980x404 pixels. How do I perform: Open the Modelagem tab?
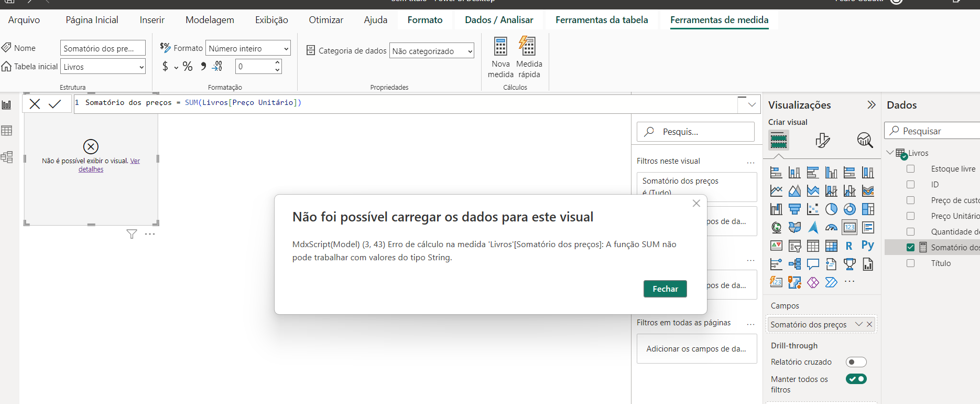[210, 20]
